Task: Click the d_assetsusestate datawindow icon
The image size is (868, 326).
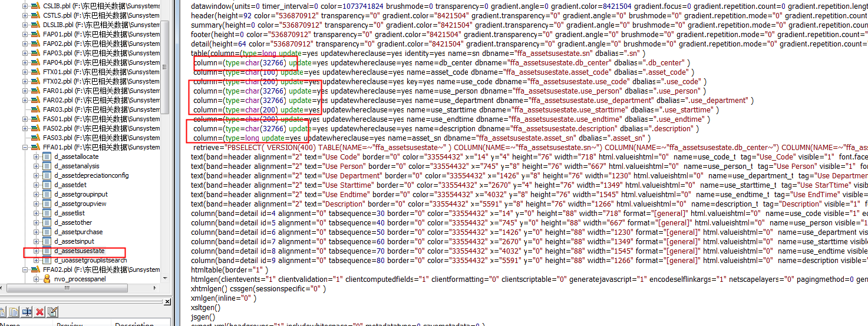Action: pos(47,251)
